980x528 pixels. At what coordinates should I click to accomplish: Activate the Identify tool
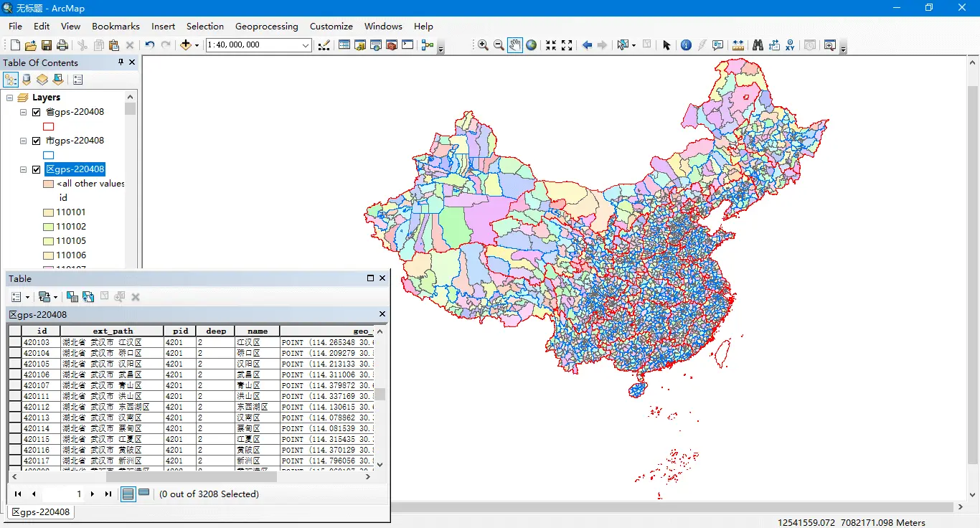[x=686, y=45]
